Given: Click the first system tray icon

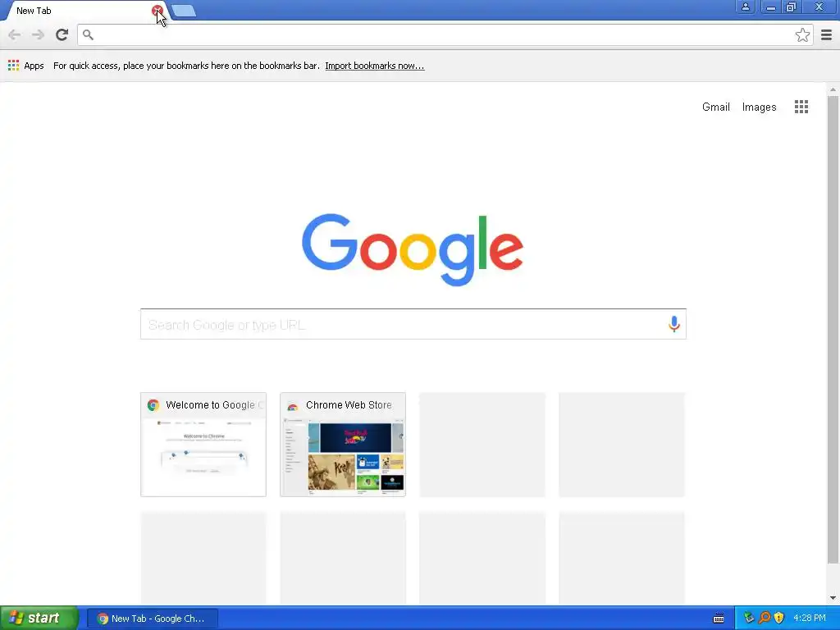Looking at the screenshot, I should click(x=749, y=619).
